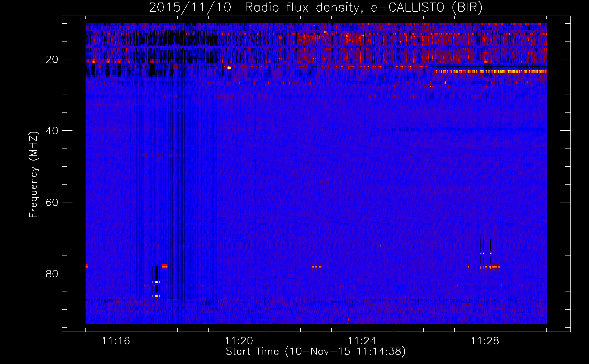Click the '11:28' time tick label
Screen dimensions: 589x364
(x=485, y=341)
